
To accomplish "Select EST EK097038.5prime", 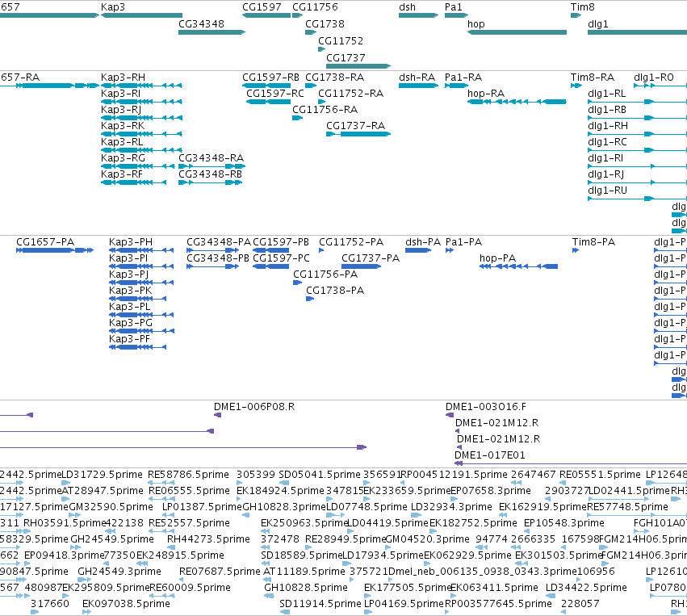I will click(x=86, y=612).
